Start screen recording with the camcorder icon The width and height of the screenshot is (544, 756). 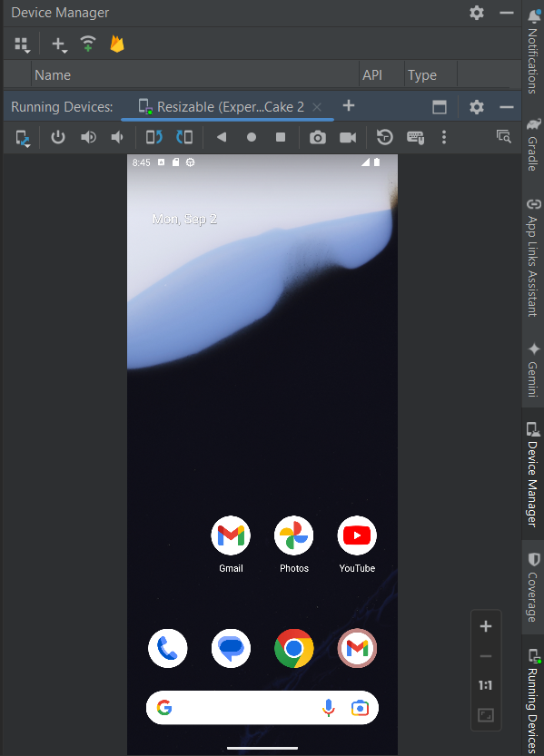point(347,138)
